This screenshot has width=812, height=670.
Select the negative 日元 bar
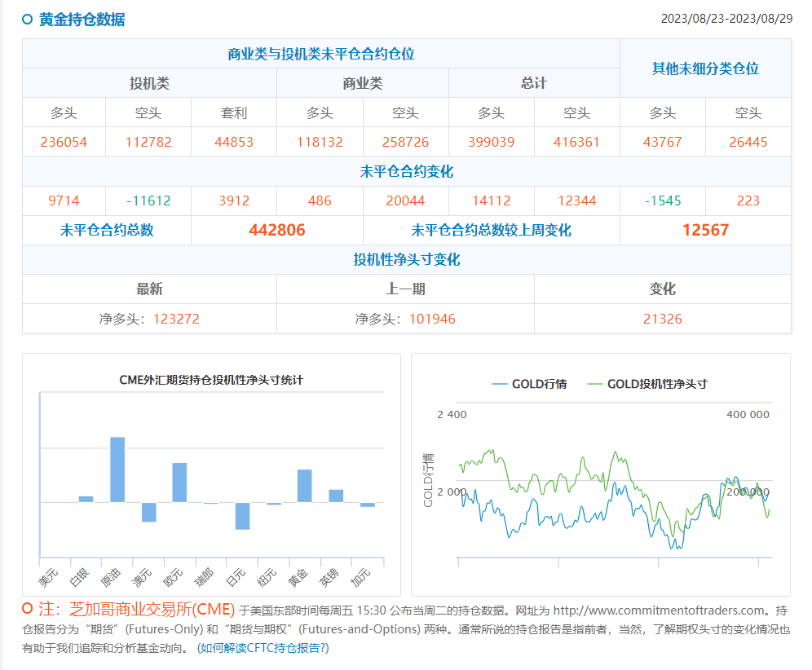pos(242,516)
